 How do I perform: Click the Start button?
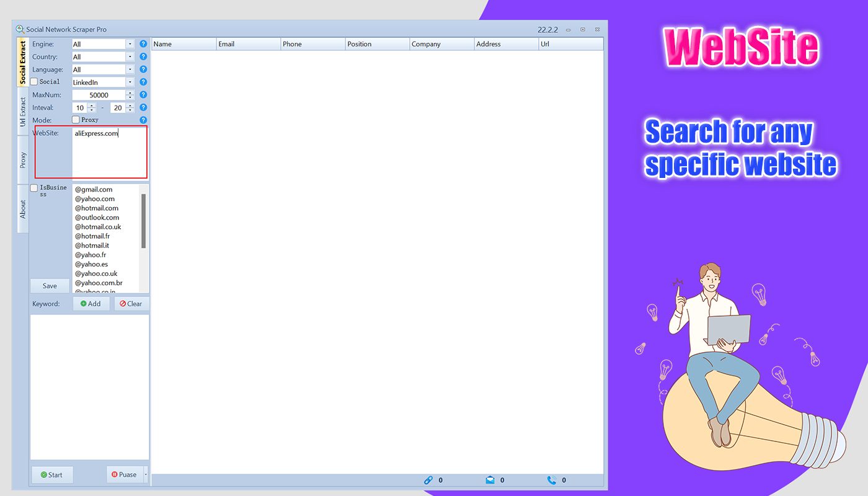pos(51,474)
